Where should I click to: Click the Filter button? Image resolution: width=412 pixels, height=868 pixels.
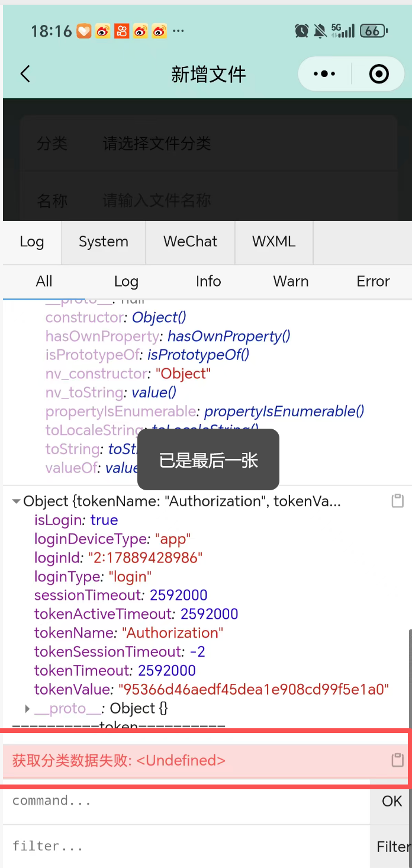point(393,847)
